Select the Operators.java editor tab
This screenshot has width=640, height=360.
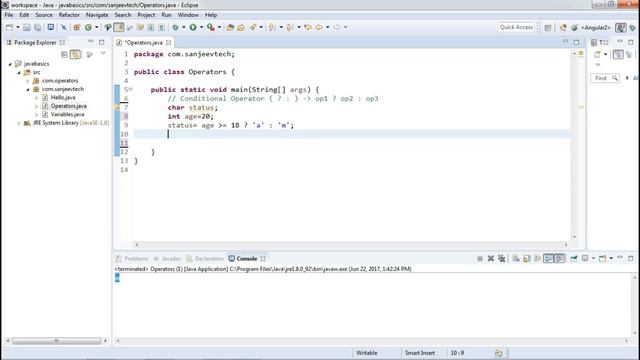point(143,42)
